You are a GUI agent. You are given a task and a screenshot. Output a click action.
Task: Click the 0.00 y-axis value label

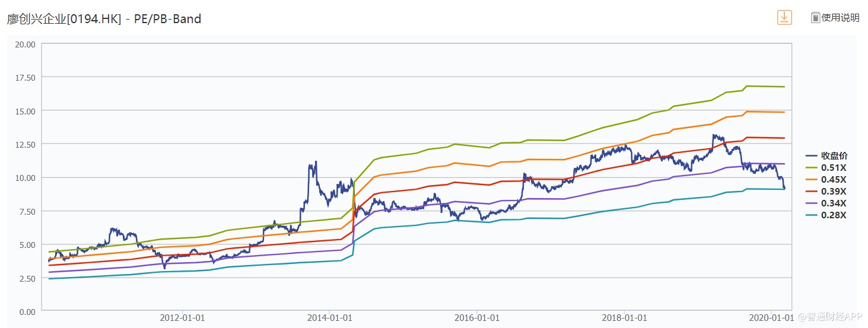click(x=28, y=311)
